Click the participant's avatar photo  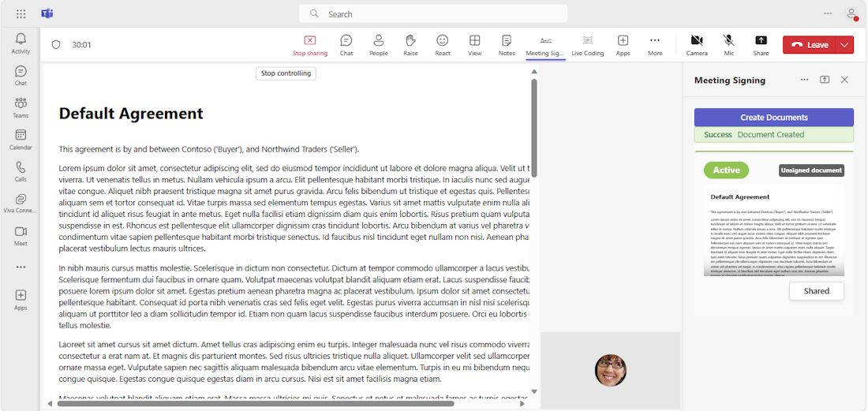[x=611, y=370]
